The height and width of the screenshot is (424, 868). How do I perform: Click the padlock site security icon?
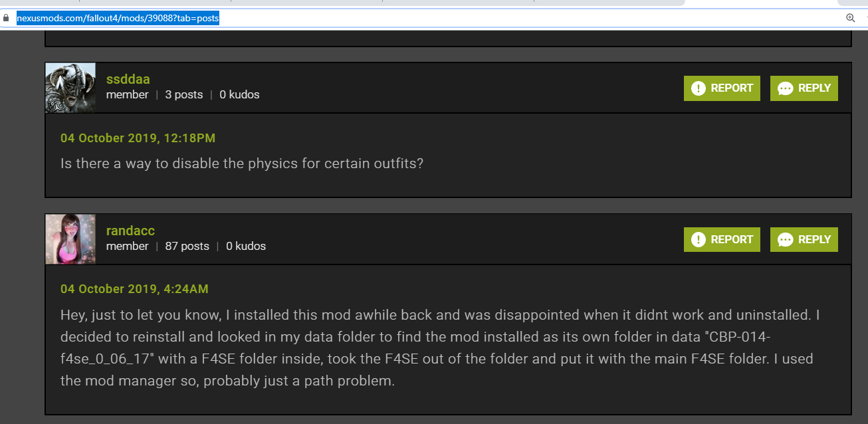(6, 19)
